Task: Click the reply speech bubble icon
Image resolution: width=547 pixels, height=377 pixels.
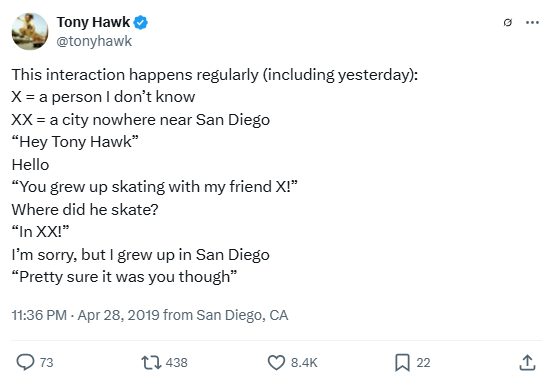Action: (25, 362)
